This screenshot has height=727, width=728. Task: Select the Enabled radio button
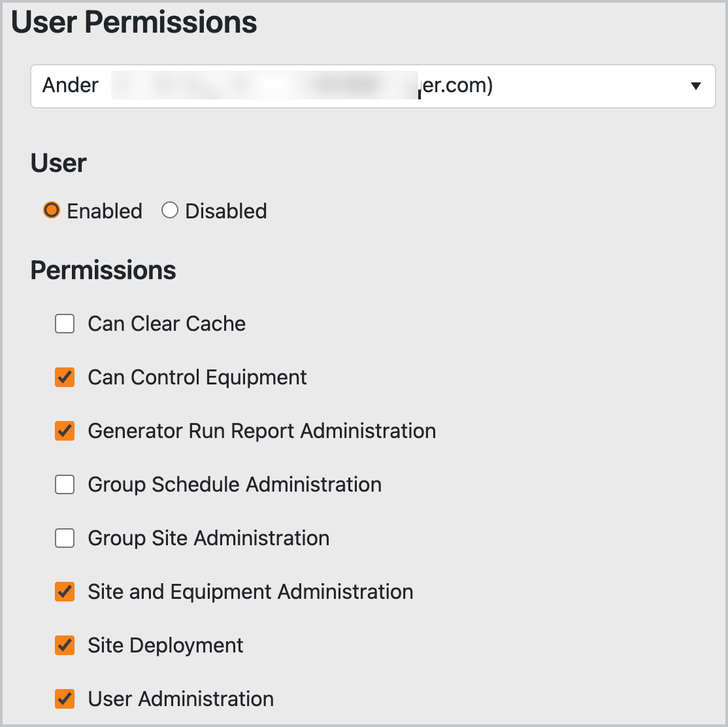click(x=52, y=210)
